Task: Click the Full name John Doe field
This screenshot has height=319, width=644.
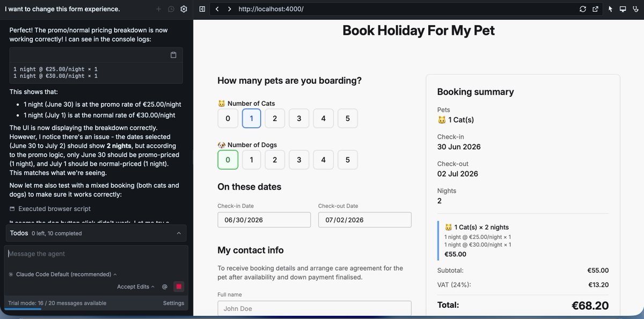Action: point(314,308)
